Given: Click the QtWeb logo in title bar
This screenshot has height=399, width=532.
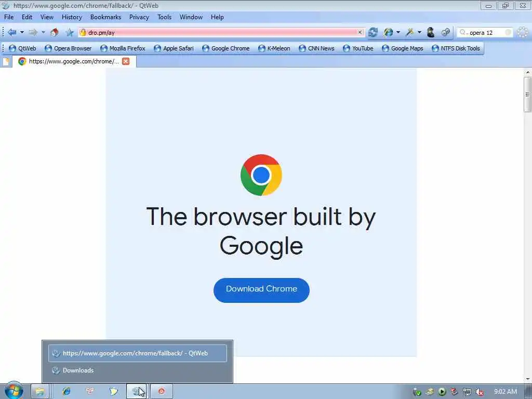Looking at the screenshot, I should [x=5, y=5].
